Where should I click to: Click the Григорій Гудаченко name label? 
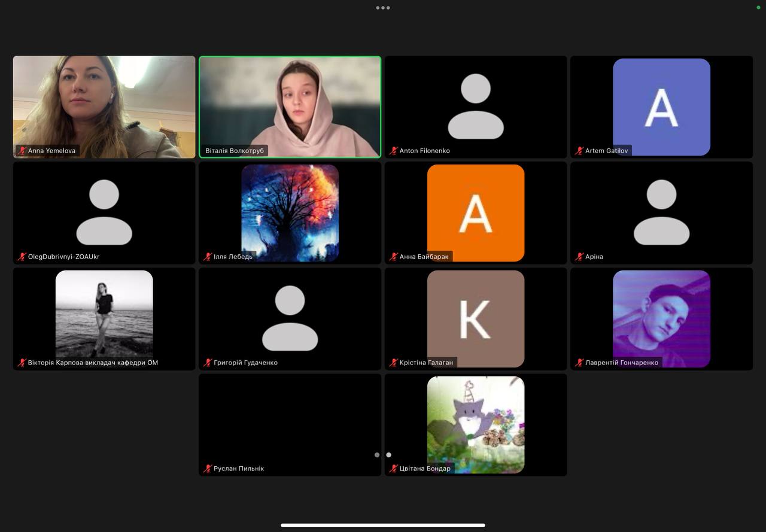point(245,363)
